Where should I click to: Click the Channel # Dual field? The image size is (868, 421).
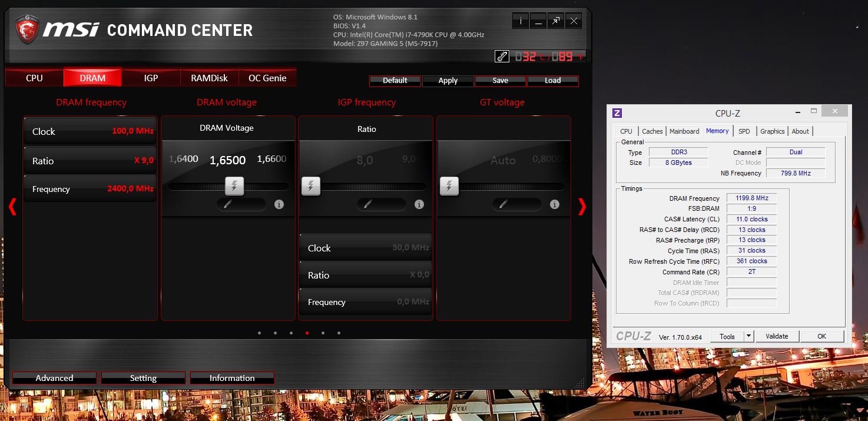click(796, 152)
